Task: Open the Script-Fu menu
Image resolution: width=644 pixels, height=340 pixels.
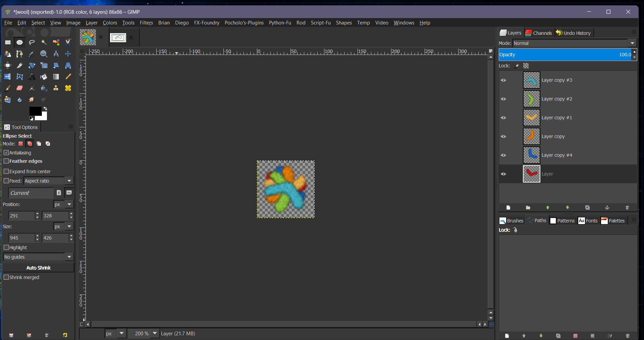Action: coord(321,23)
